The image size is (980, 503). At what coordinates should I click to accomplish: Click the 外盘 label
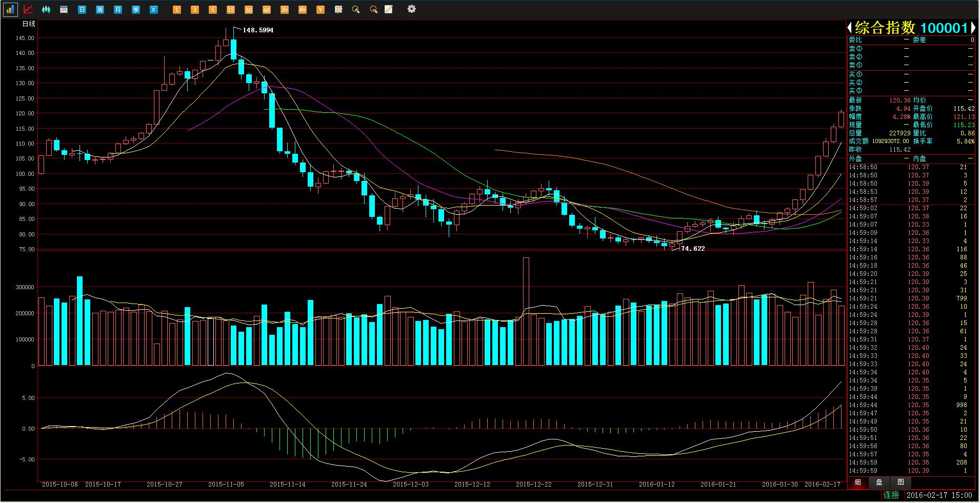[855, 159]
